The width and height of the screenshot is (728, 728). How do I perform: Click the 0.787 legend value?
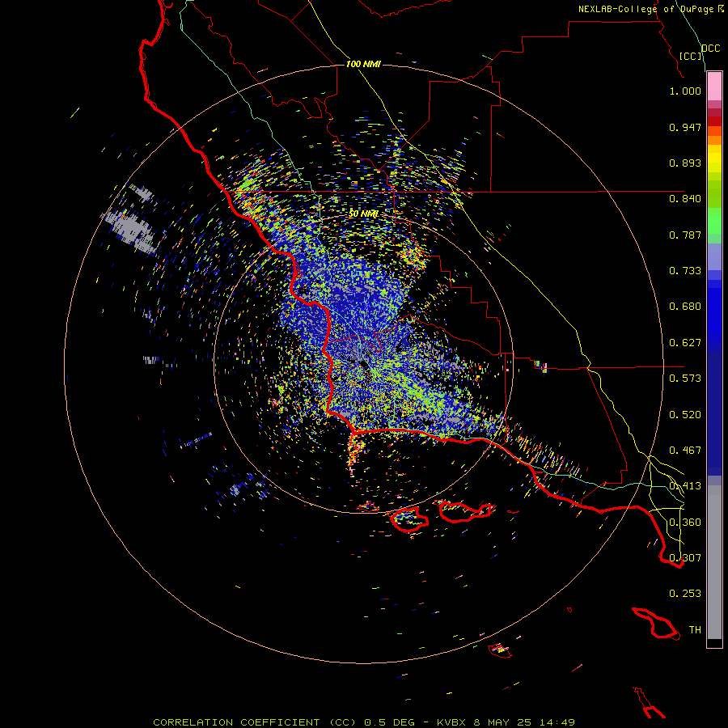click(x=685, y=235)
